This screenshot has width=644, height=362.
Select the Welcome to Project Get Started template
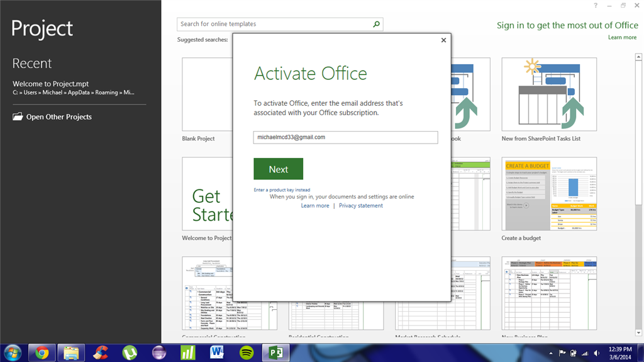tap(208, 194)
